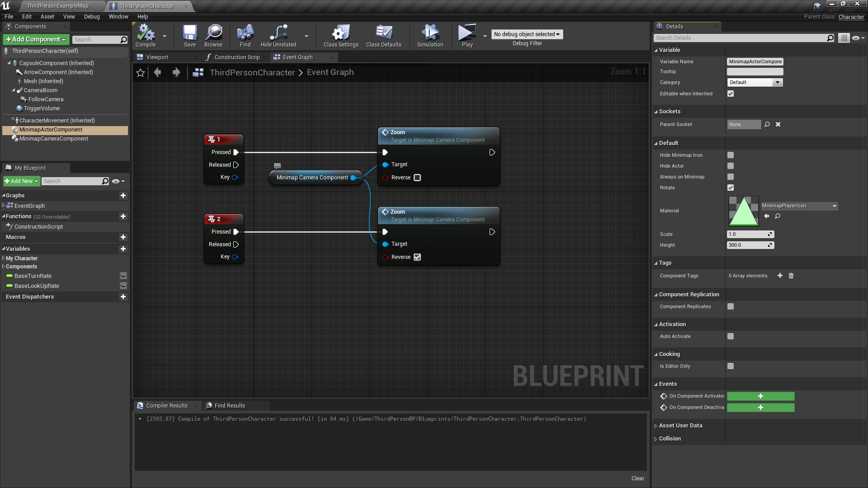This screenshot has height=488, width=868.
Task: Add event for On Component Activated
Action: tap(760, 396)
